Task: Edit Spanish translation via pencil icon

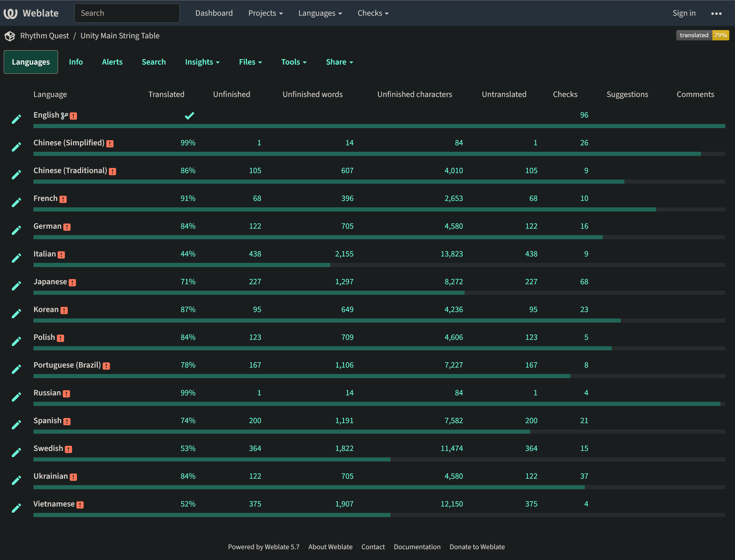Action: tap(16, 425)
